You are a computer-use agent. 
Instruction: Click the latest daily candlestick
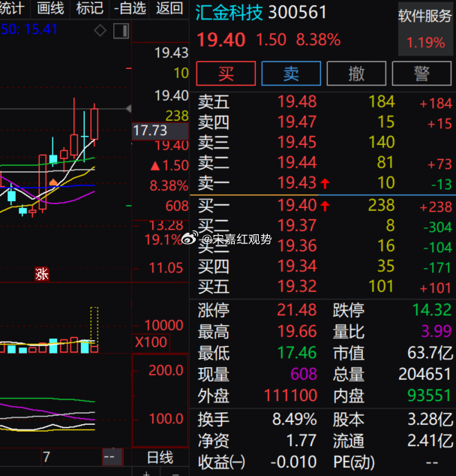coord(94,124)
